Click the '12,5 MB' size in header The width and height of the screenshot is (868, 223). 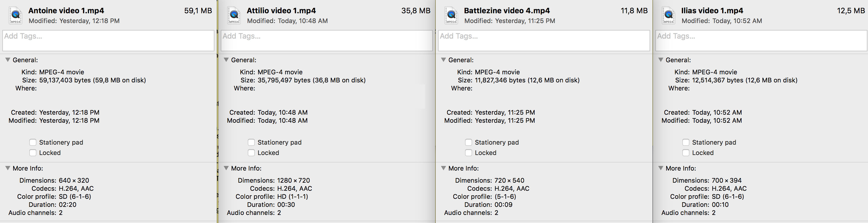(851, 11)
